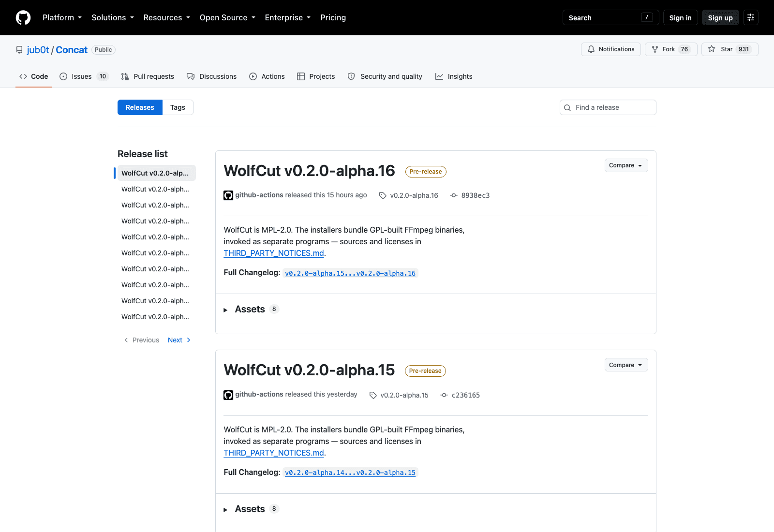Open the Pricing page
This screenshot has width=774, height=532.
[x=333, y=17]
